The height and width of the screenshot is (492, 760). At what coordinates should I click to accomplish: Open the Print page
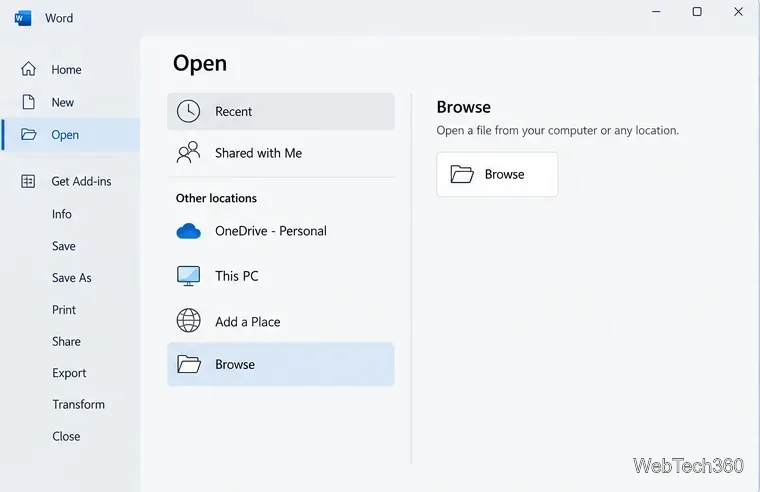[63, 310]
